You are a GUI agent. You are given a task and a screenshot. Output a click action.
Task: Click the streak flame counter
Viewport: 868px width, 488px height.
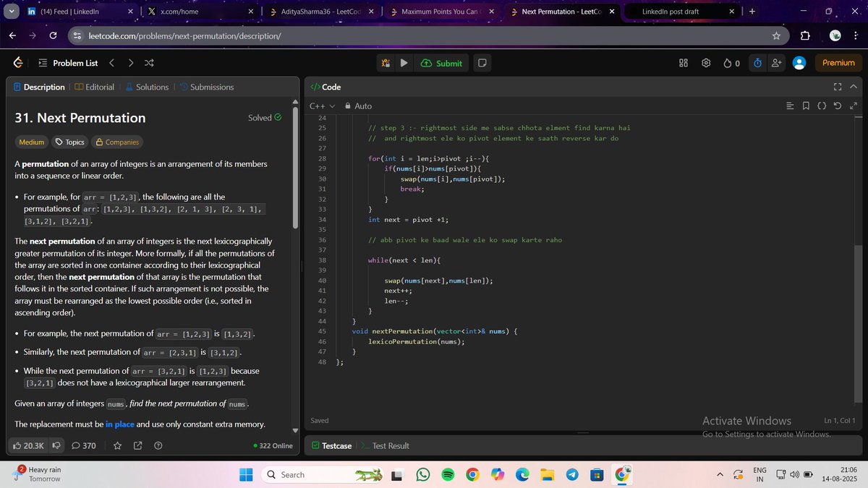731,63
